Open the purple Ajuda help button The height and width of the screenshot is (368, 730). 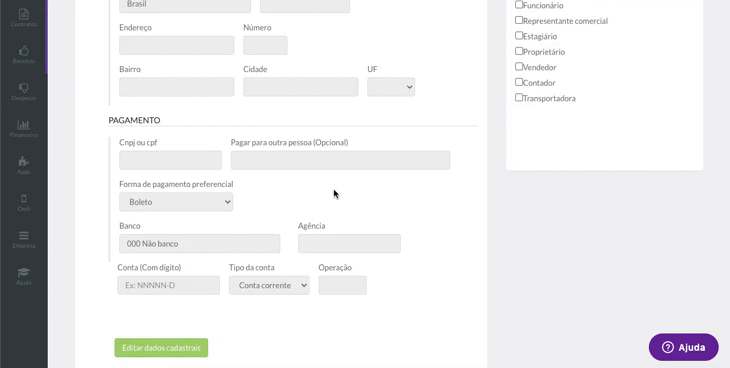point(683,347)
